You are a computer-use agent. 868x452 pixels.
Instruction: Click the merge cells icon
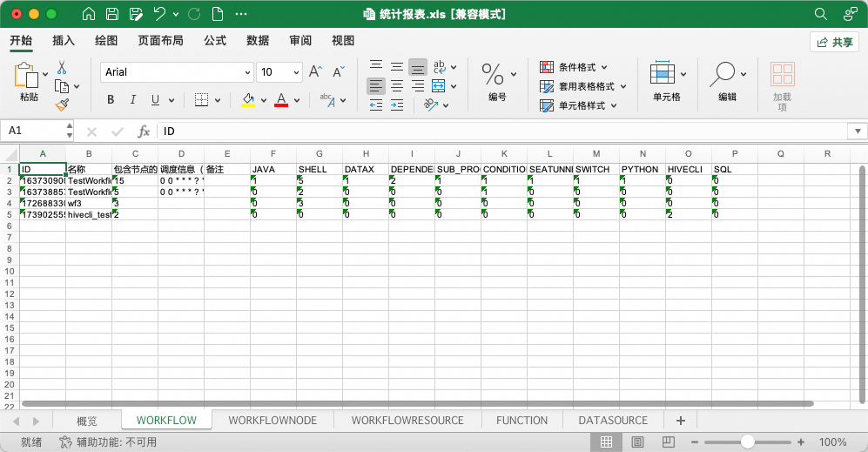click(x=439, y=86)
